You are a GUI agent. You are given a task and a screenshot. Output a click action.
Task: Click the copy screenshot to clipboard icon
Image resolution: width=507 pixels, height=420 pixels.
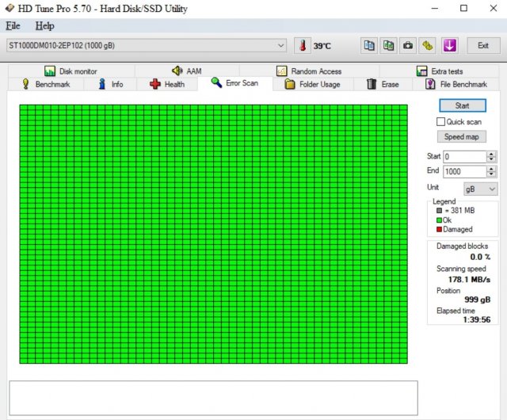pos(388,45)
